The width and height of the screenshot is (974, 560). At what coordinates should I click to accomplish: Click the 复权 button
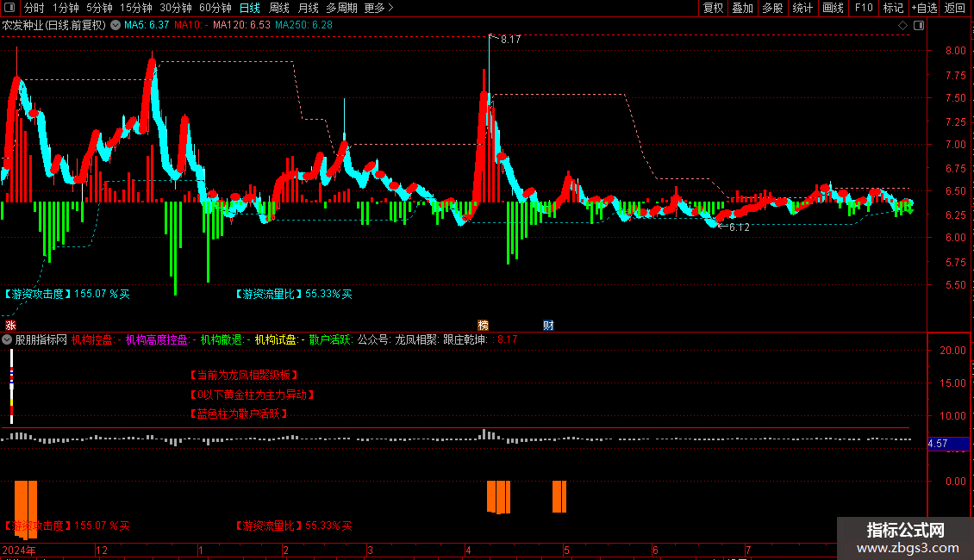click(713, 8)
